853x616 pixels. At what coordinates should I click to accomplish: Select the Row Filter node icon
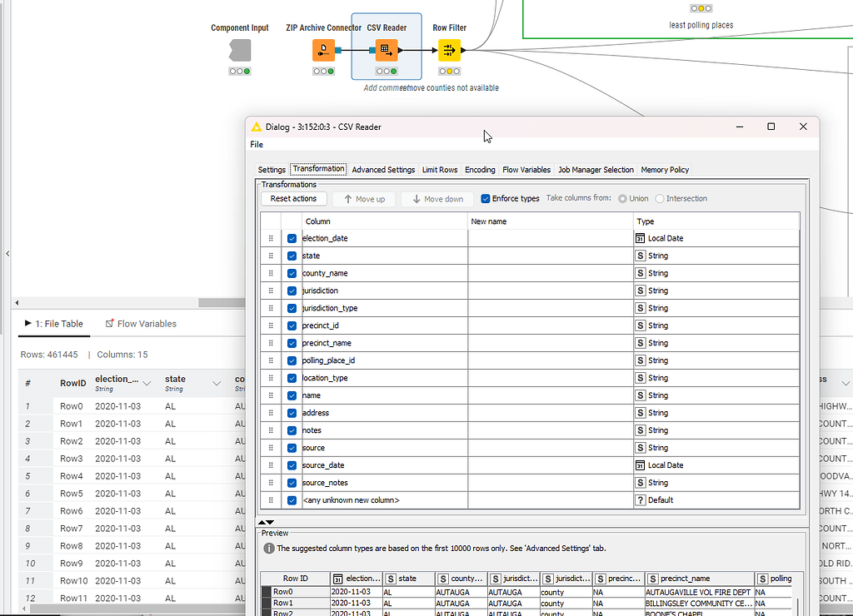point(449,50)
